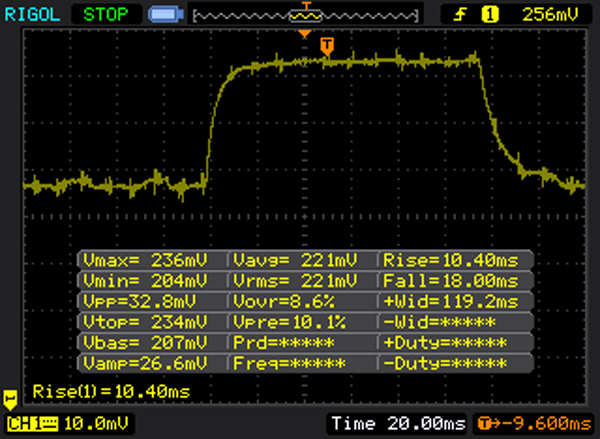600x439 pixels.
Task: Click the Prd=***** period cell
Action: pos(284,343)
